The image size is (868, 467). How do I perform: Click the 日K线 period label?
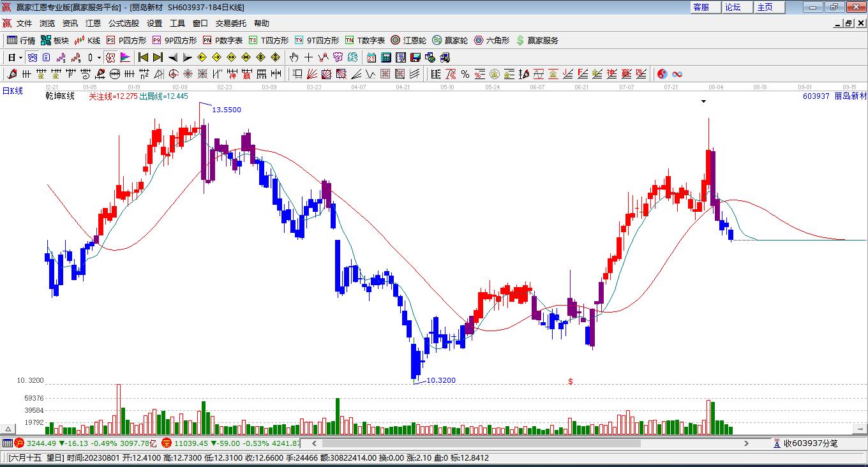click(12, 91)
